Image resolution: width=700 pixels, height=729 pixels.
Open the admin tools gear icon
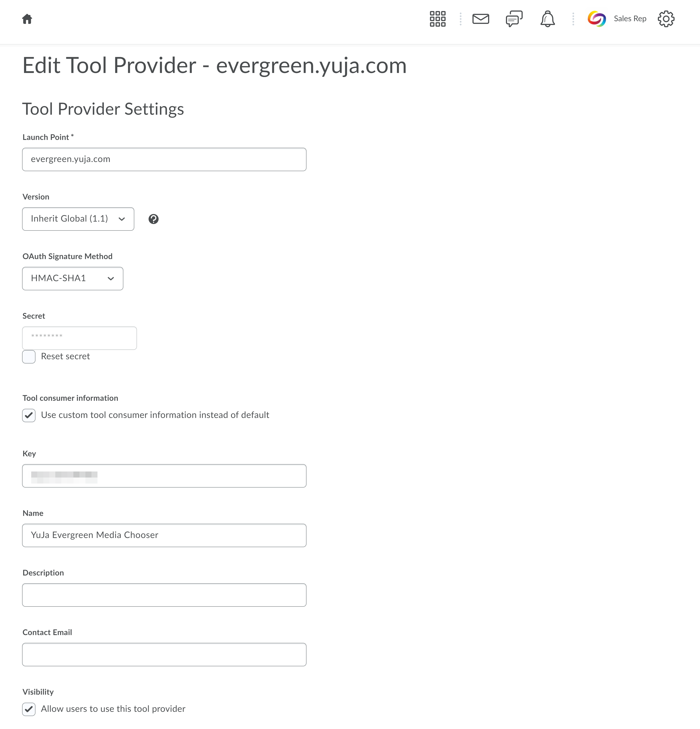coord(666,19)
